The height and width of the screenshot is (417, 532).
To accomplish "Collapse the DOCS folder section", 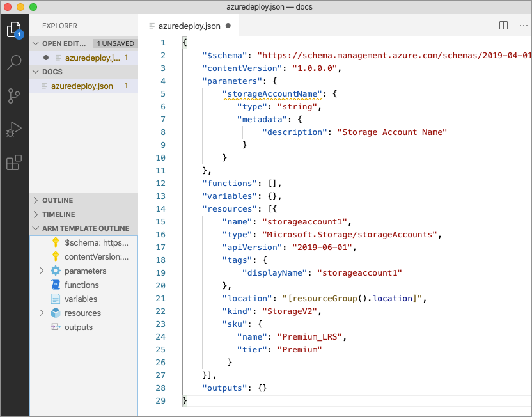I will (52, 72).
